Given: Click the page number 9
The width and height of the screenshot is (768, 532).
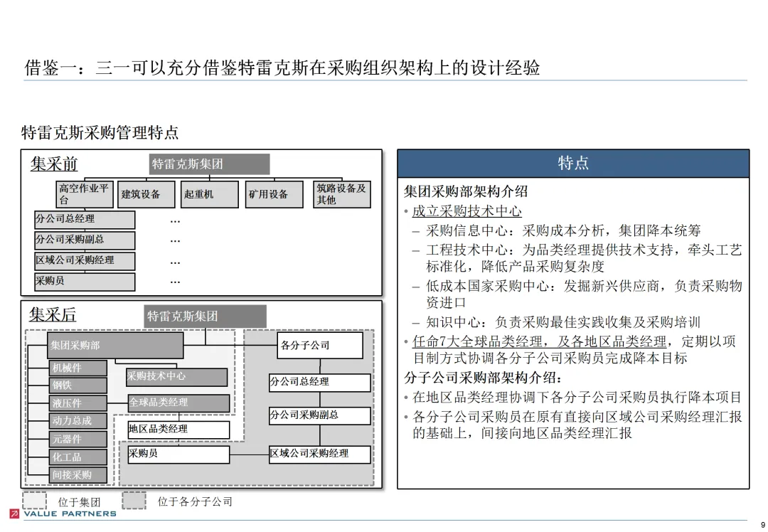Looking at the screenshot, I should 762,525.
